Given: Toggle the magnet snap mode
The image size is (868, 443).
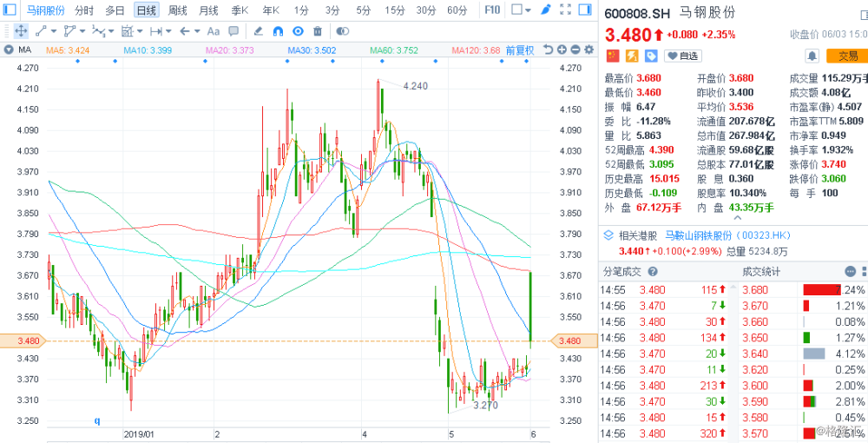Looking at the screenshot, I should pyautogui.click(x=279, y=31).
